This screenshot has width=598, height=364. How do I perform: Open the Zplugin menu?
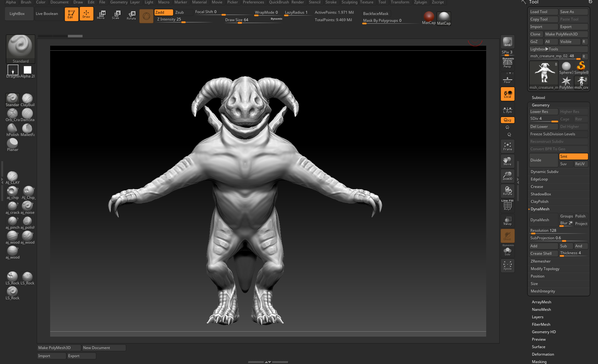pos(421,2)
